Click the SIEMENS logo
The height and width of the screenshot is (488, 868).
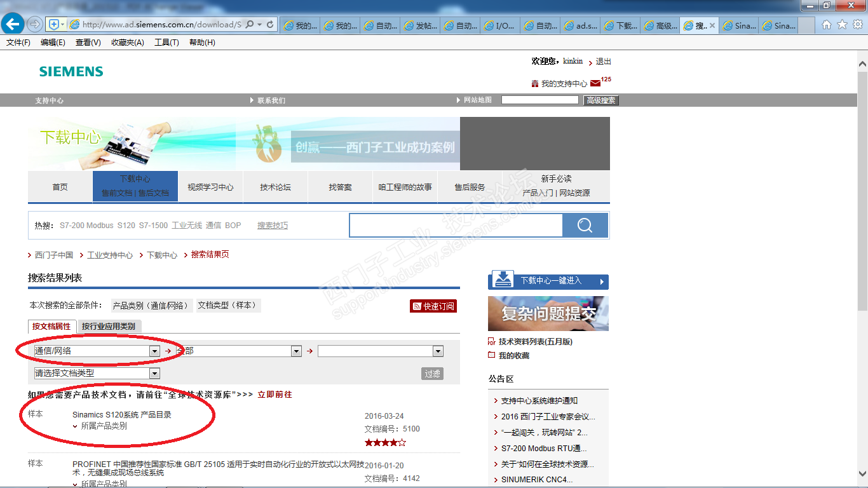click(71, 71)
